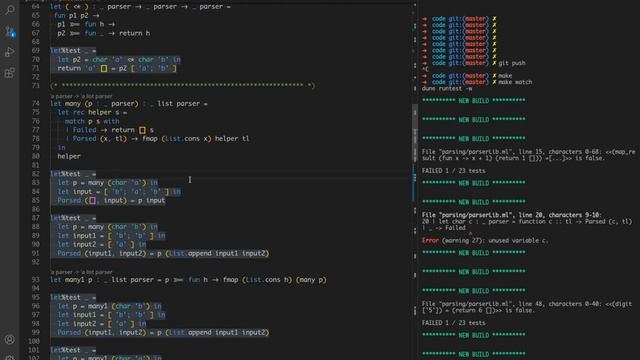Click the 'let input = [' line 84
The height and width of the screenshot is (360, 640).
click(119, 192)
